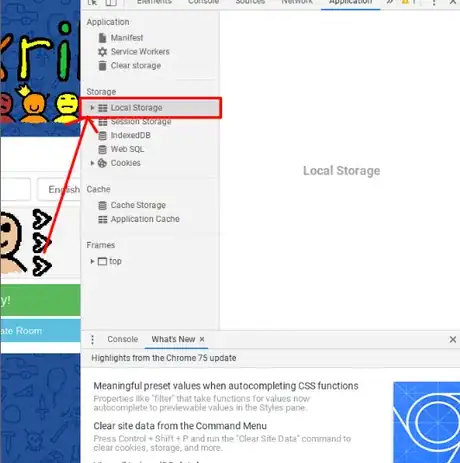Open the Clear storage panel
Viewport: 460px width, 463px height.
(136, 66)
